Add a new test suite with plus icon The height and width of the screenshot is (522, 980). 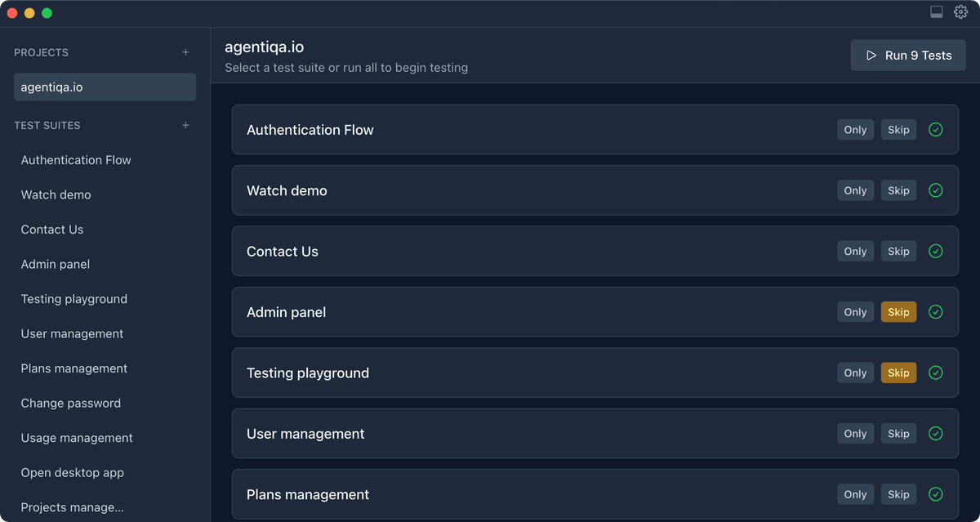(x=185, y=125)
